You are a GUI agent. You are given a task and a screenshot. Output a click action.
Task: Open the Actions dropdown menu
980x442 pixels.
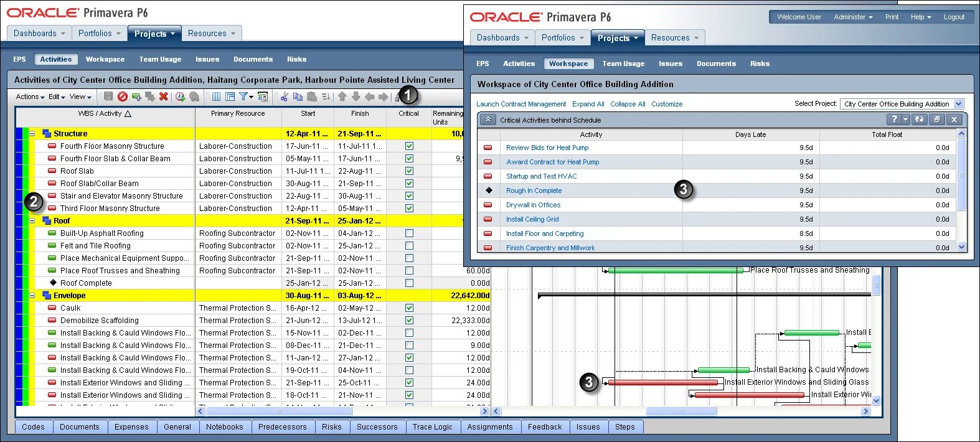point(30,96)
